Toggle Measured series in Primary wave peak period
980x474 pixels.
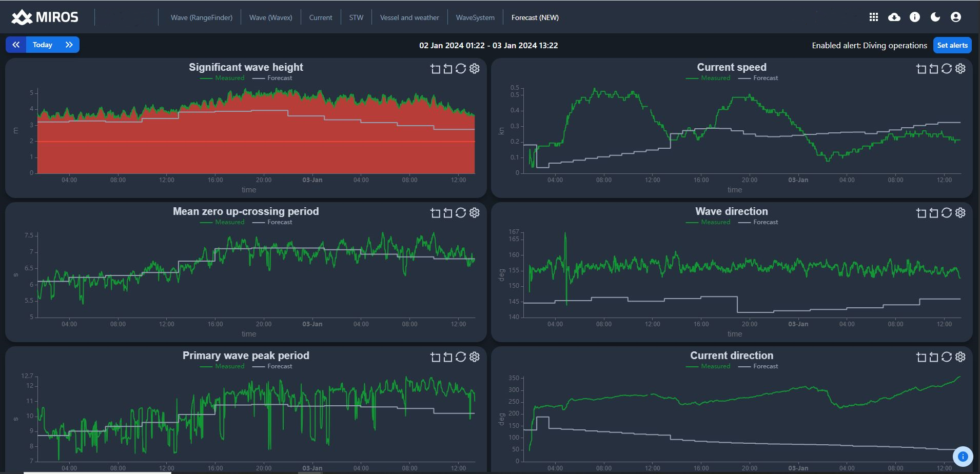[223, 366]
